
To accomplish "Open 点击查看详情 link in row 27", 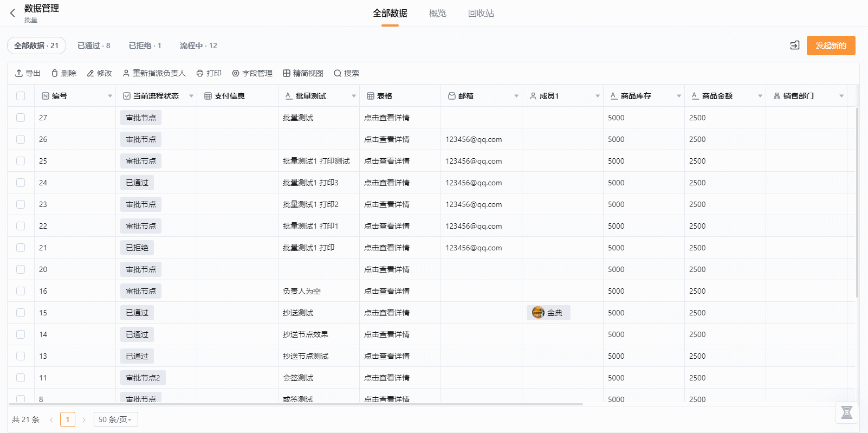I will pos(387,118).
